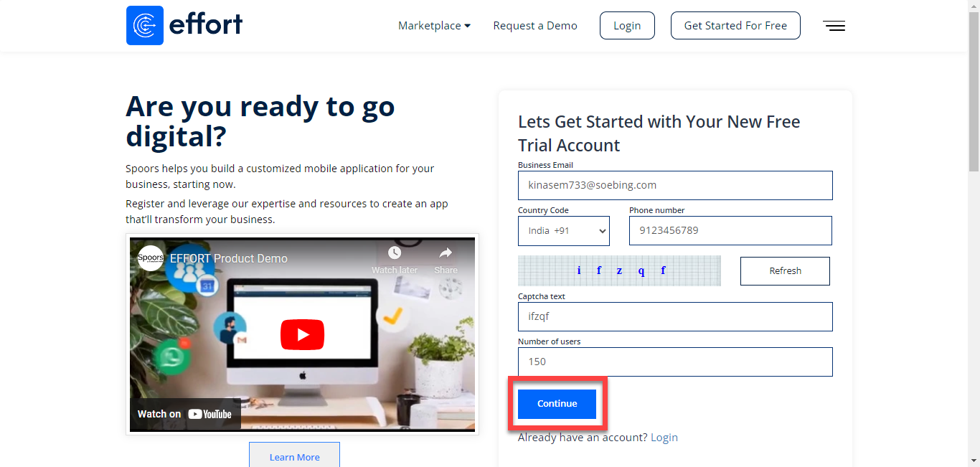Expand the Marketplace dropdown menu
The height and width of the screenshot is (467, 980).
[434, 26]
